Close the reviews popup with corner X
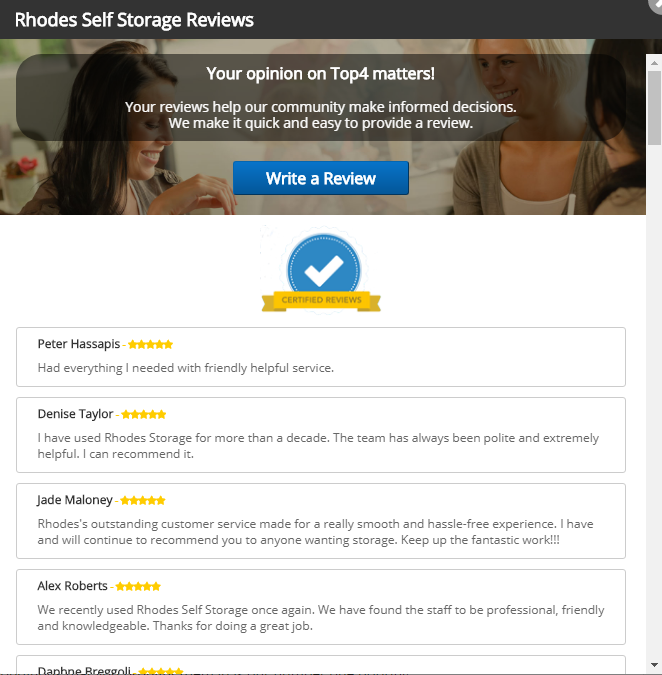Image resolution: width=662 pixels, height=675 pixels. pyautogui.click(x=656, y=4)
